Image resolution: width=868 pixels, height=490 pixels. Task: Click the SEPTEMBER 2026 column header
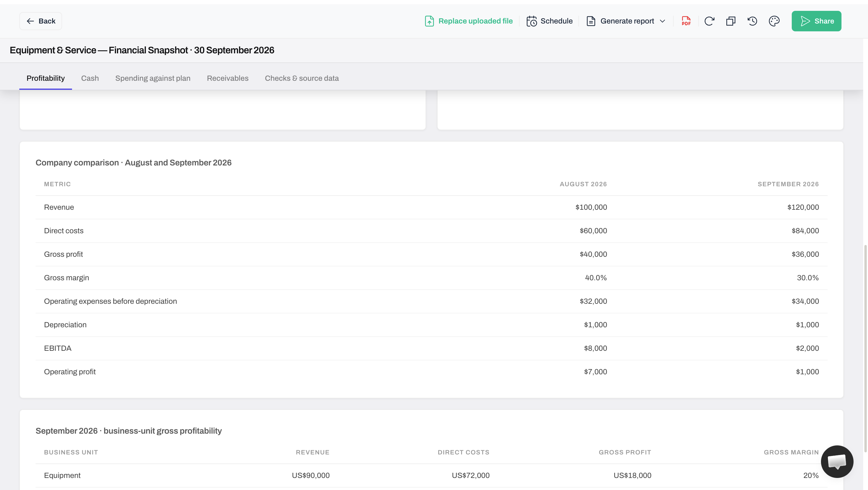tap(788, 184)
